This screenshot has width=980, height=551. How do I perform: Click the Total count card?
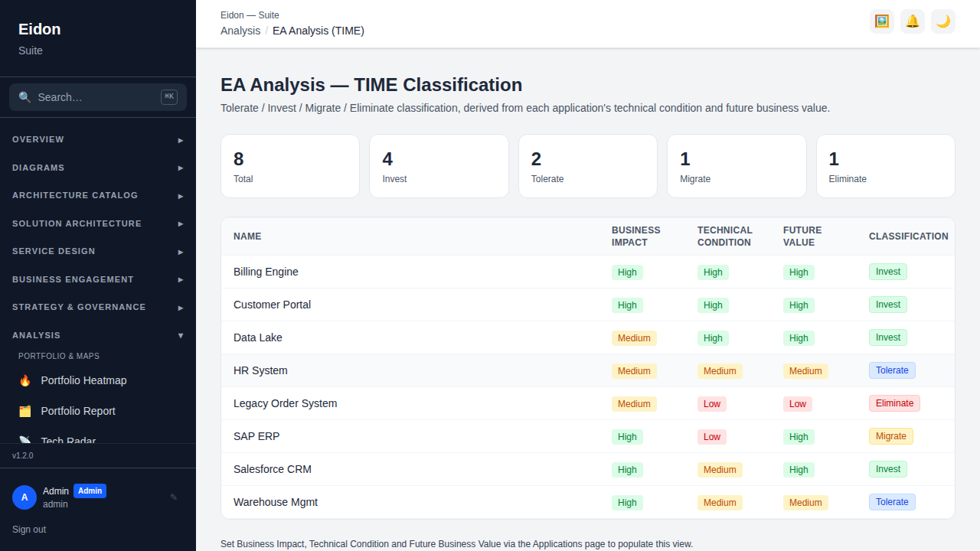(290, 166)
